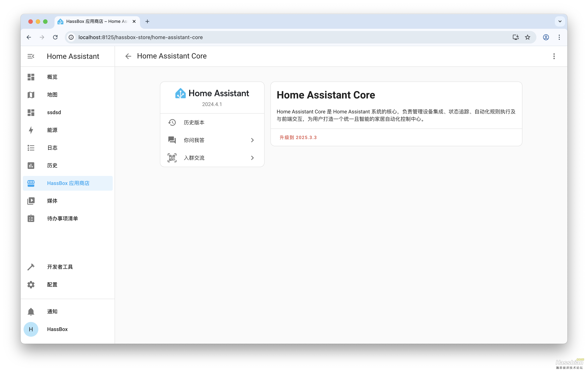Click the 你问我答 chat bubbles icon

pos(172,140)
